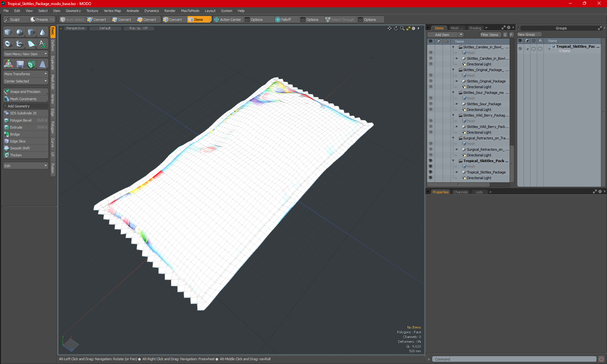Open the More Transforms dropdown

point(26,74)
